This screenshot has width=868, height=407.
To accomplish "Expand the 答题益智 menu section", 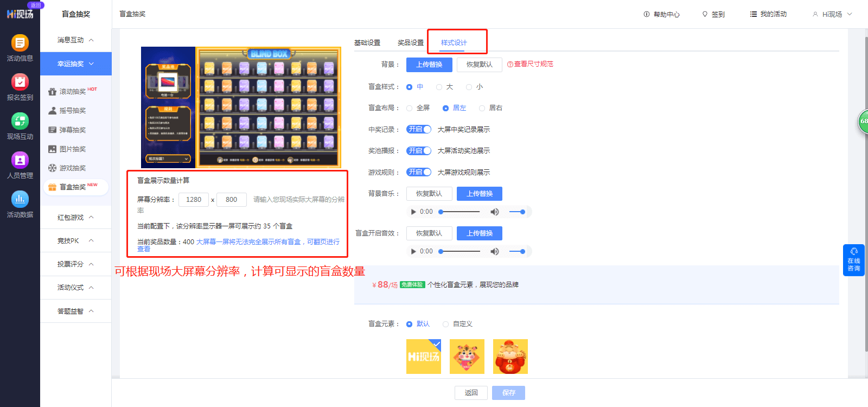I will [76, 311].
